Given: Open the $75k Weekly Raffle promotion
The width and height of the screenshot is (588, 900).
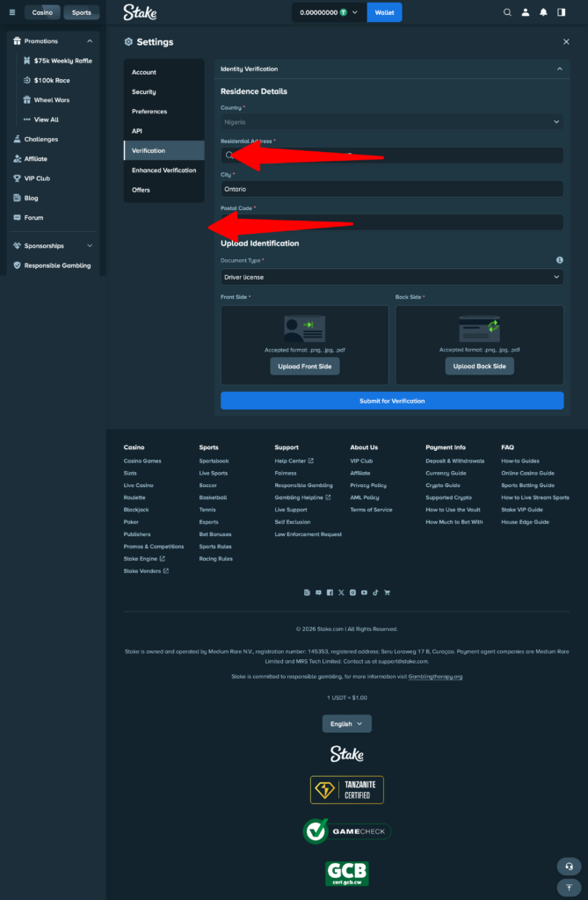Looking at the screenshot, I should 57,61.
